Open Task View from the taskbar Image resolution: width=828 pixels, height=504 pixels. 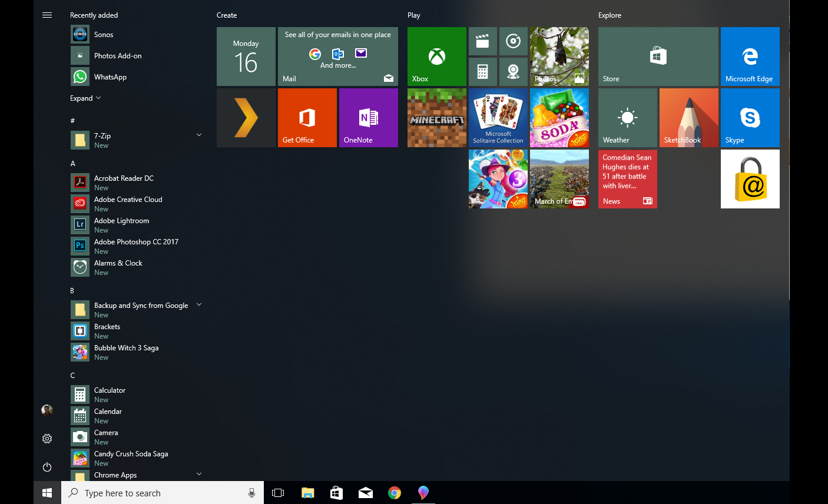pyautogui.click(x=278, y=493)
